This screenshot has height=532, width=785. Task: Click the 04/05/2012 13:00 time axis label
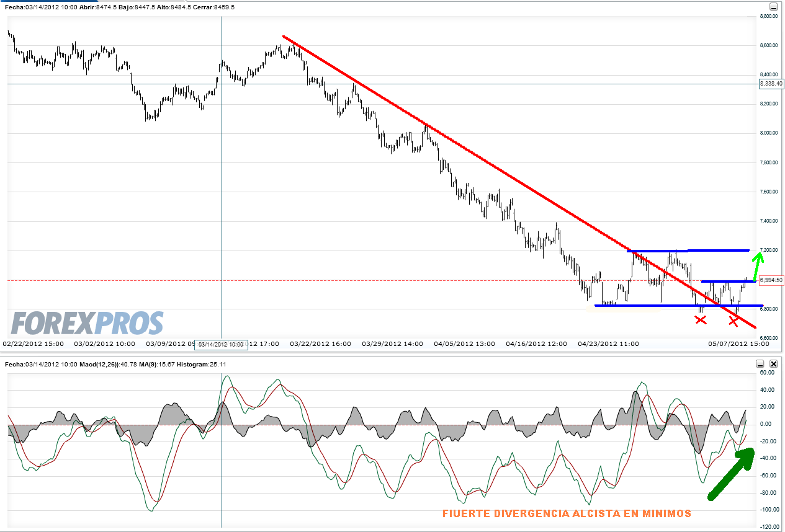pyautogui.click(x=465, y=344)
